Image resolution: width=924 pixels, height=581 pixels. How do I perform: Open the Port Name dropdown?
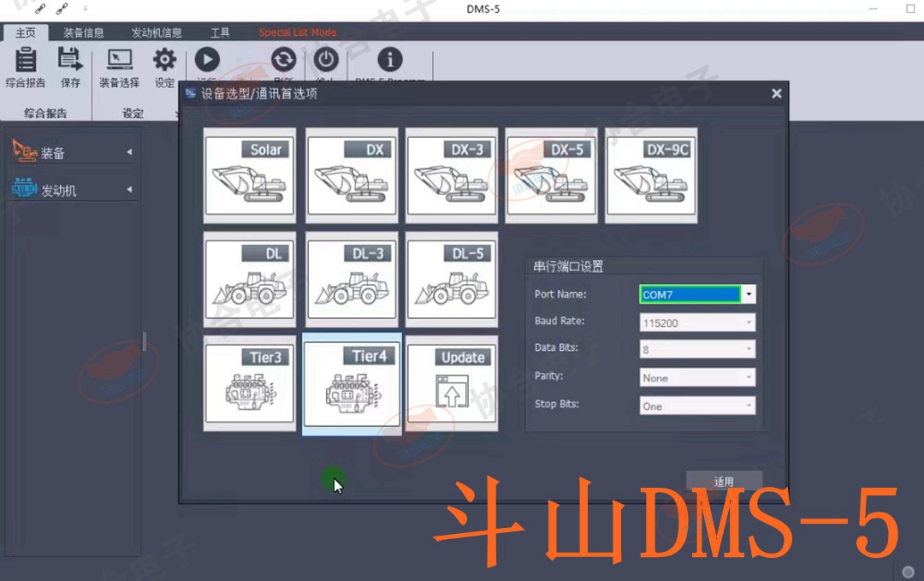pyautogui.click(x=749, y=294)
